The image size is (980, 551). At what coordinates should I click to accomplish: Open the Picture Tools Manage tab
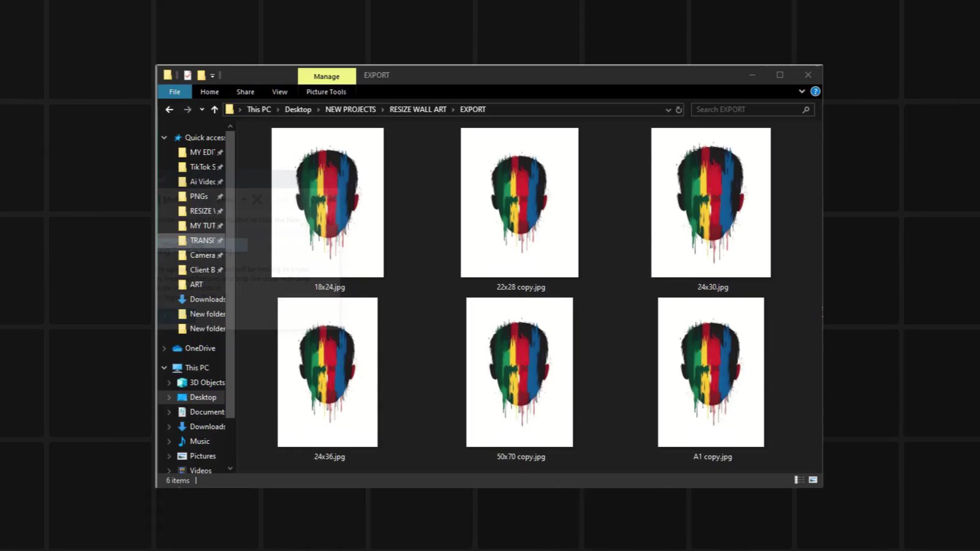point(326,76)
